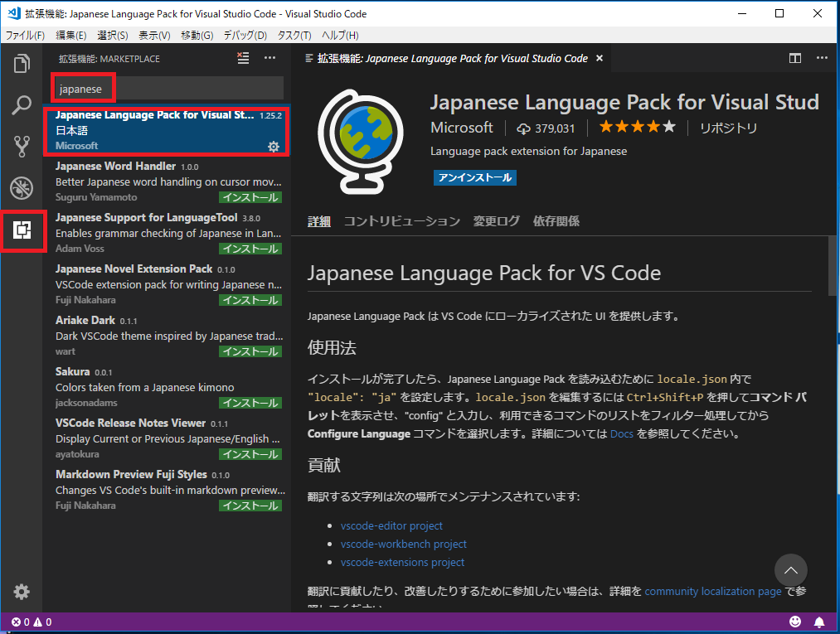Select Japanese Support for LanguageTool entry
The image size is (840, 634).
coord(168,234)
